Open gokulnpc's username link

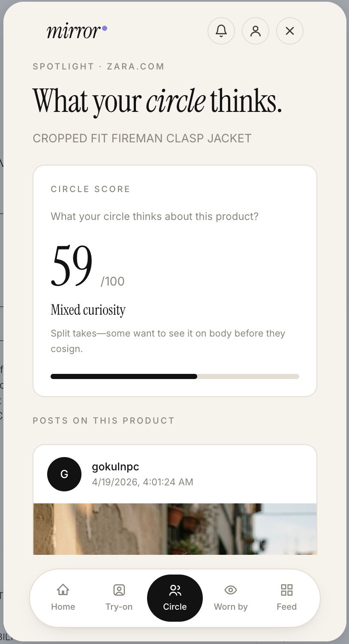115,466
